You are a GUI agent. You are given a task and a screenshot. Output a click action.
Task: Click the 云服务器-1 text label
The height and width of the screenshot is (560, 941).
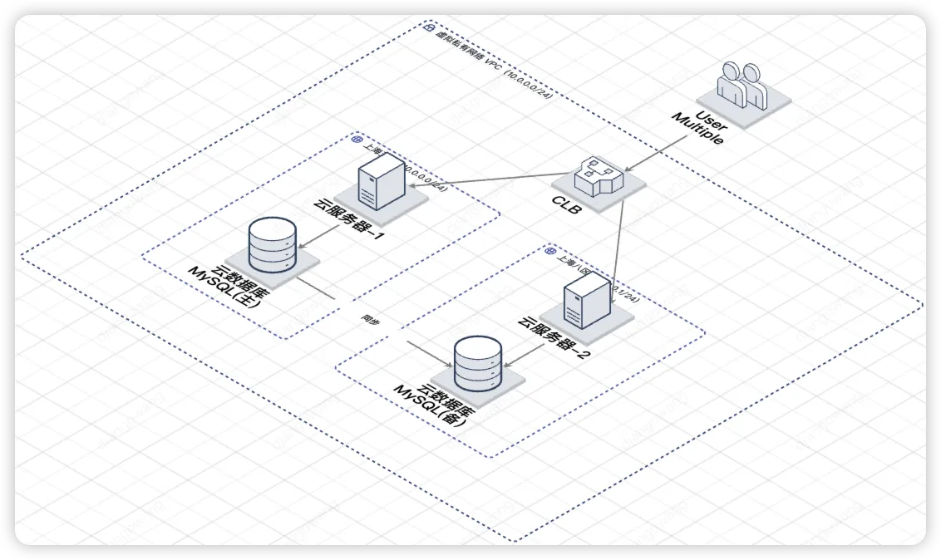pos(348,218)
